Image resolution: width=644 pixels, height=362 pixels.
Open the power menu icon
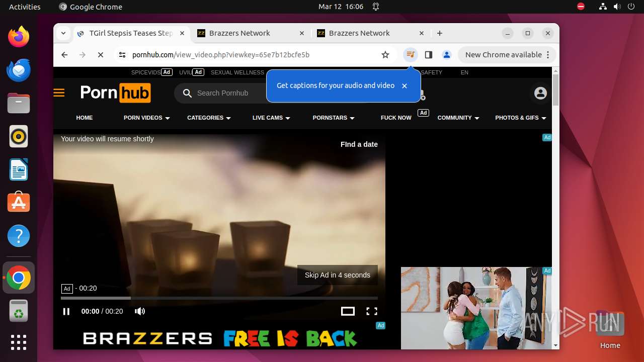click(631, 7)
